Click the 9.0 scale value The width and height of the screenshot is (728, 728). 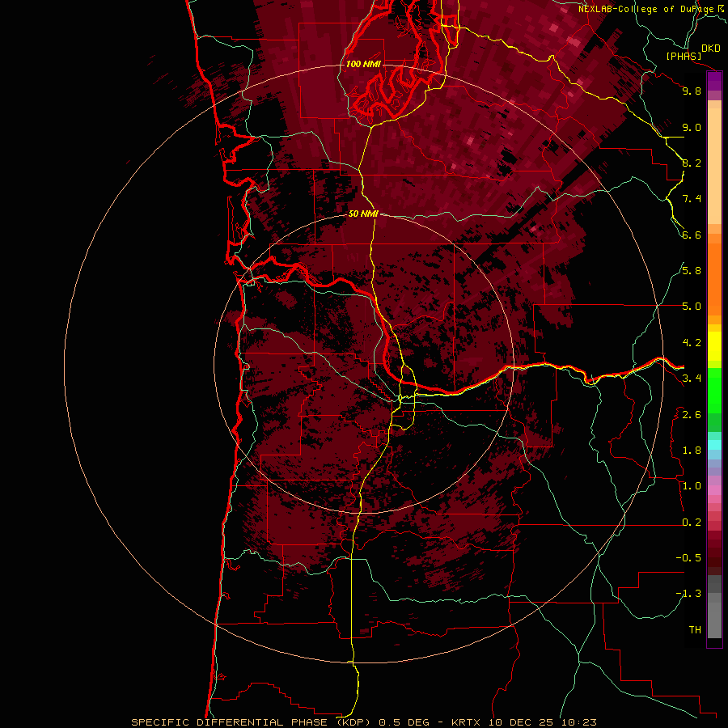692,127
